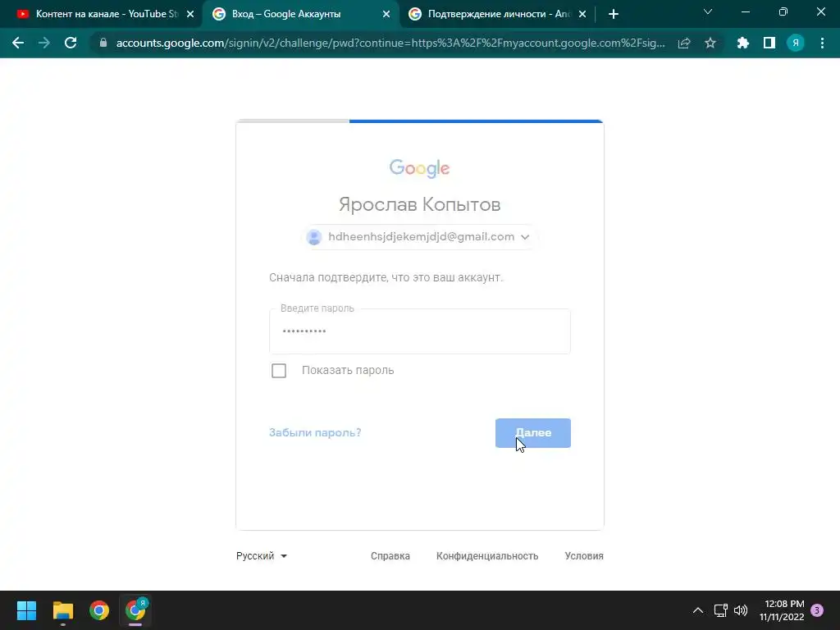Viewport: 840px width, 630px height.
Task: Reload the current page
Action: (x=71, y=43)
